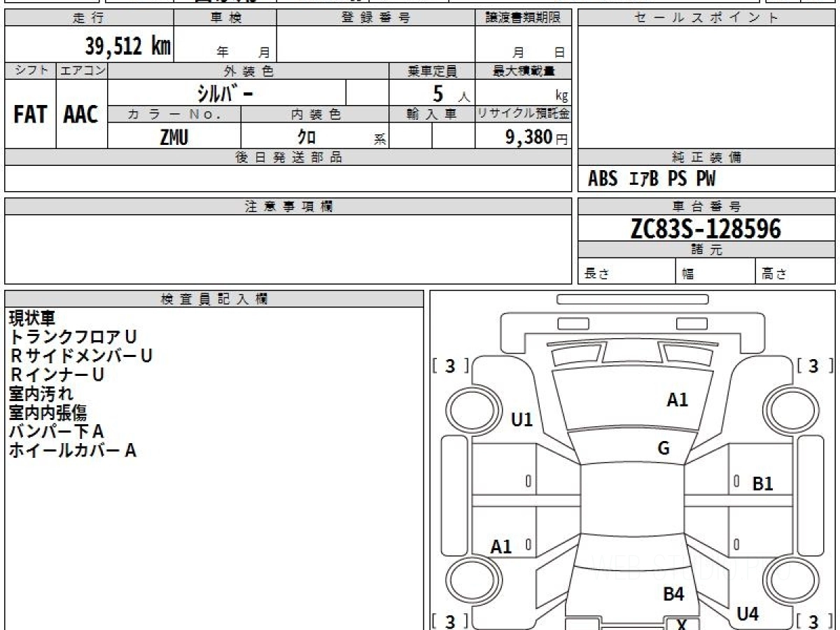This screenshot has width=840, height=630.
Task: Select the 後日発送部品 header bar
Action: click(288, 157)
